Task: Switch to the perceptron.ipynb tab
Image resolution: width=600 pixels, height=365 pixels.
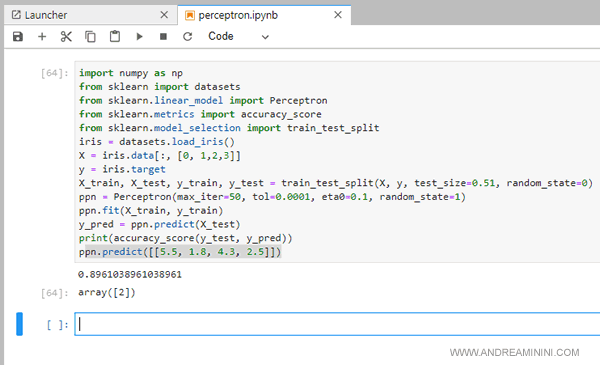Action: (264, 15)
